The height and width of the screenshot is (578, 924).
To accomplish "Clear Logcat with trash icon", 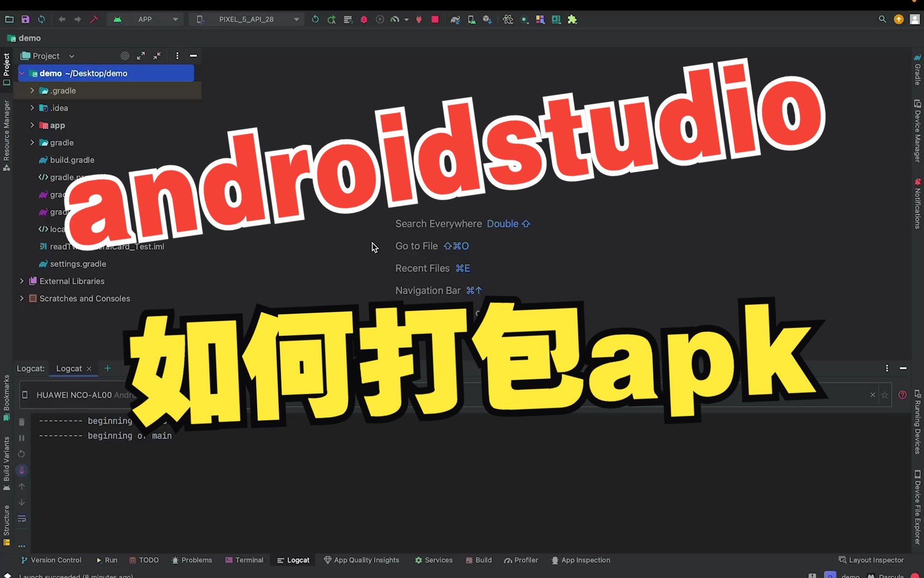I will tap(22, 422).
